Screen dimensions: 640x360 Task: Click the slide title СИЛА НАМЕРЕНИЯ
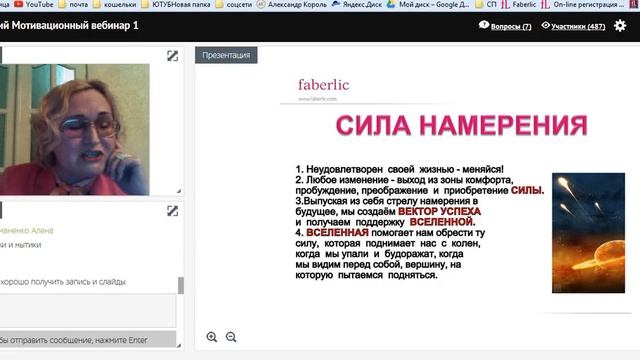click(x=461, y=125)
